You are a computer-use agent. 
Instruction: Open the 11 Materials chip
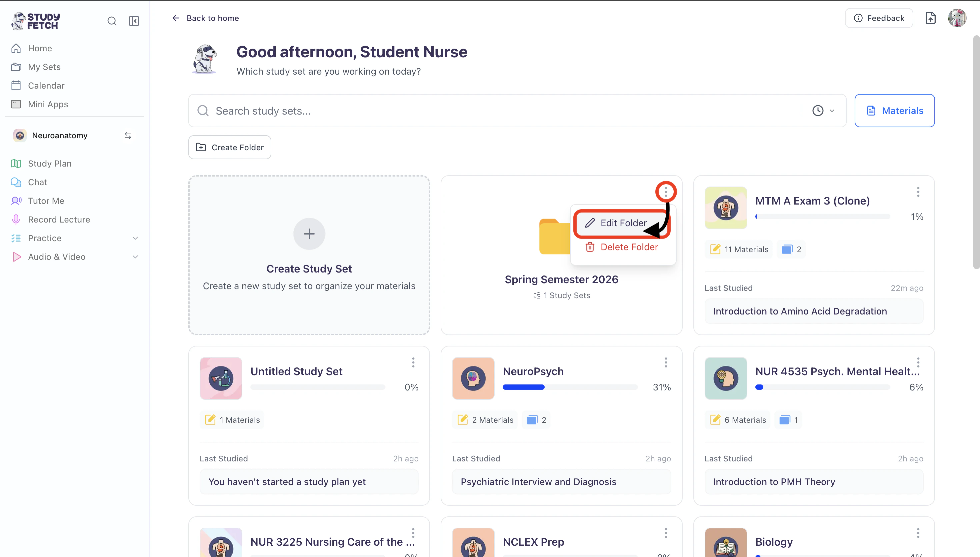739,250
